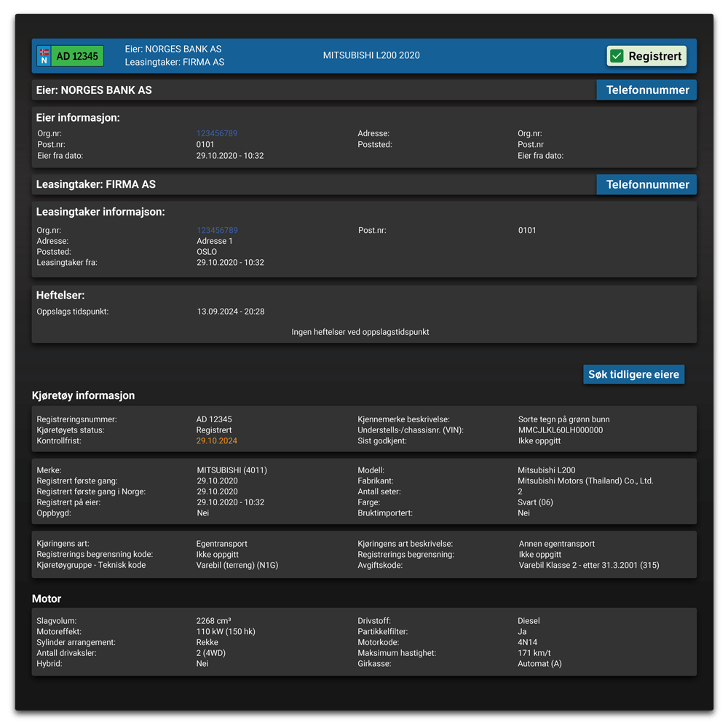
Task: Click the Merke value MITSUBISHI (4011)
Action: (x=232, y=470)
